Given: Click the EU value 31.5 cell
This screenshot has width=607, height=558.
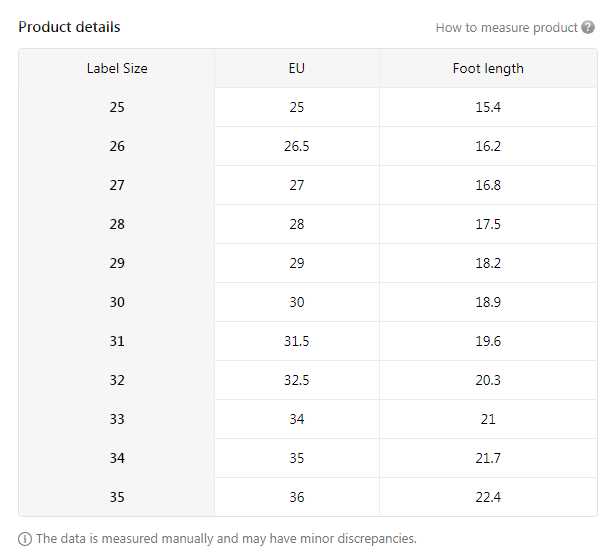Looking at the screenshot, I should 296,341.
